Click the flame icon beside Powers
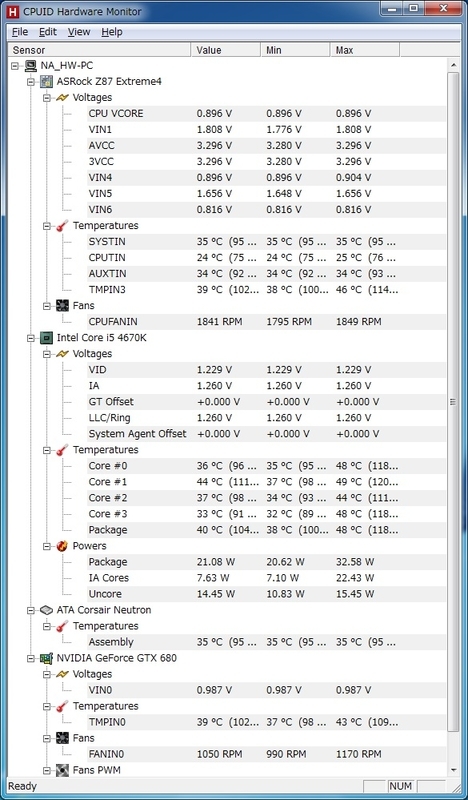The width and height of the screenshot is (468, 800). point(62,546)
